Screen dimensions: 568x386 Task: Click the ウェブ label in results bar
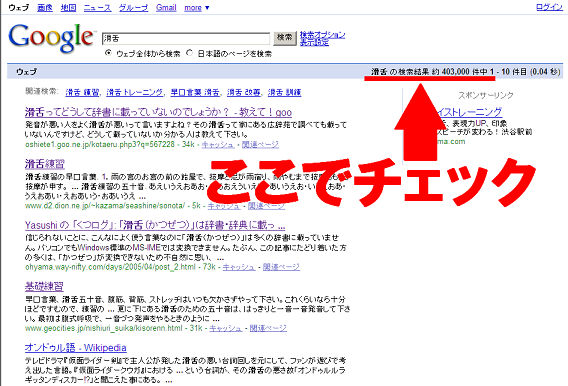(x=26, y=72)
